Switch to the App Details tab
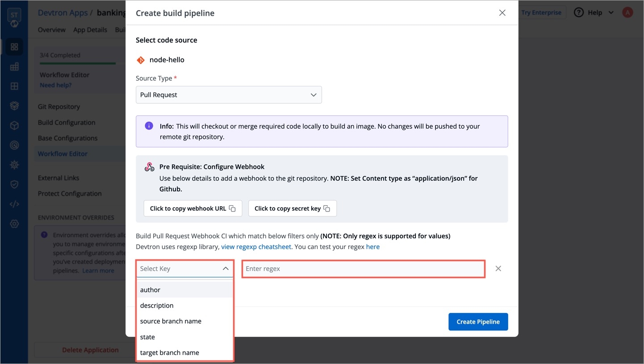This screenshot has width=644, height=364. coord(90,30)
